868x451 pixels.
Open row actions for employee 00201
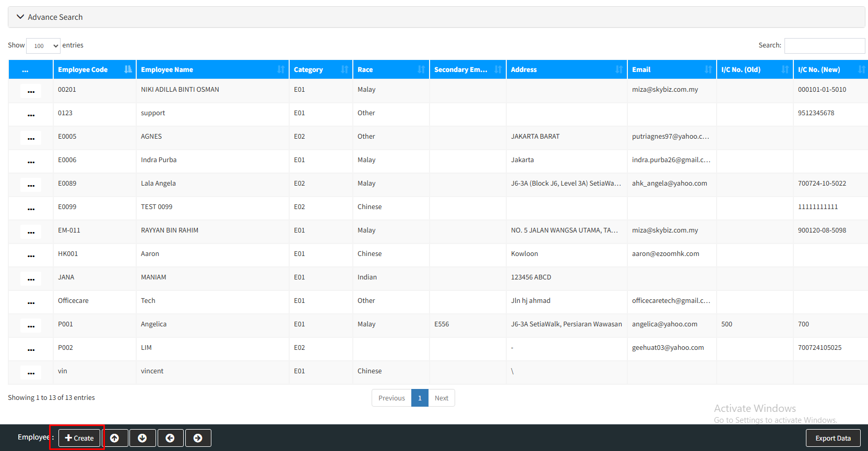31,92
